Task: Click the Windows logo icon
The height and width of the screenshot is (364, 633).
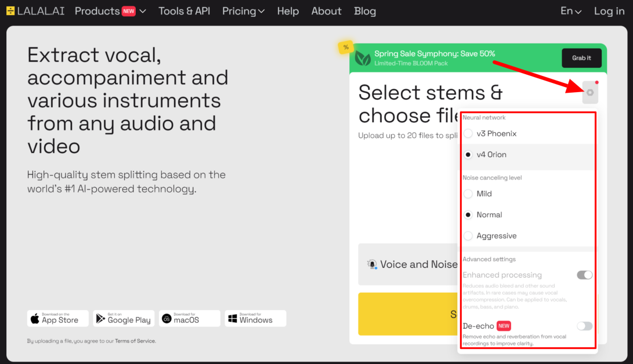Action: (233, 318)
